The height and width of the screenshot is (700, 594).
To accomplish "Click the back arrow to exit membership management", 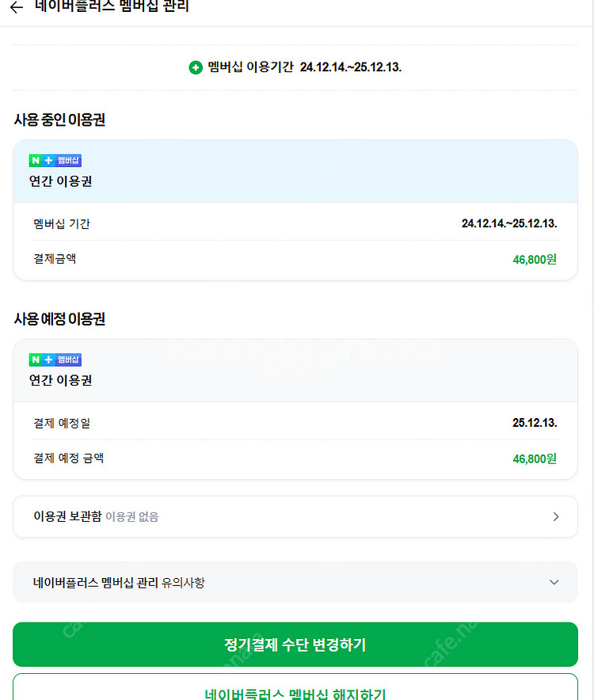I will tap(16, 6).
